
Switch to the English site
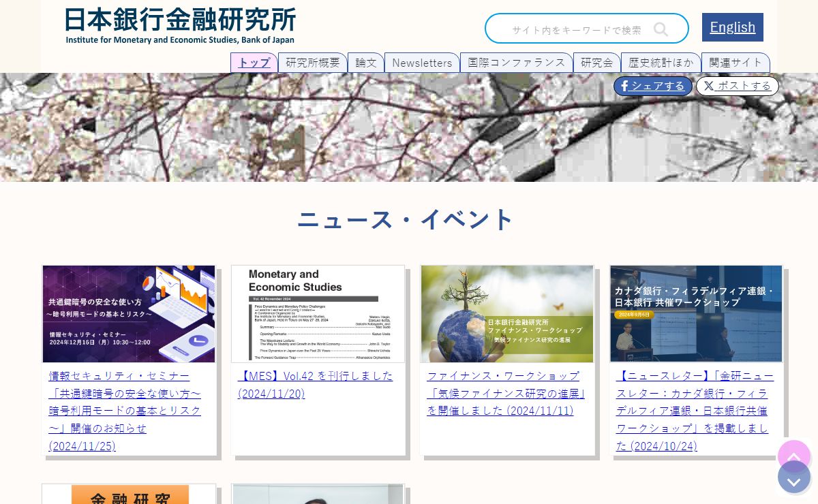pyautogui.click(x=733, y=27)
